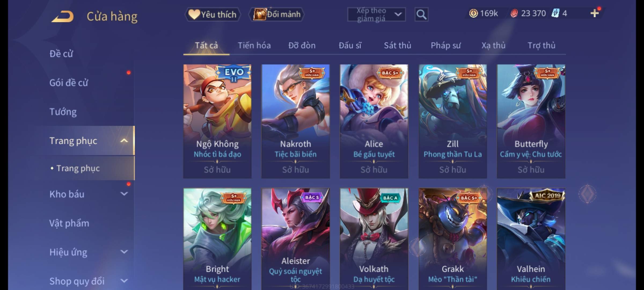This screenshot has height=290, width=644.
Task: Tap the back arrow icon
Action: coord(63,17)
